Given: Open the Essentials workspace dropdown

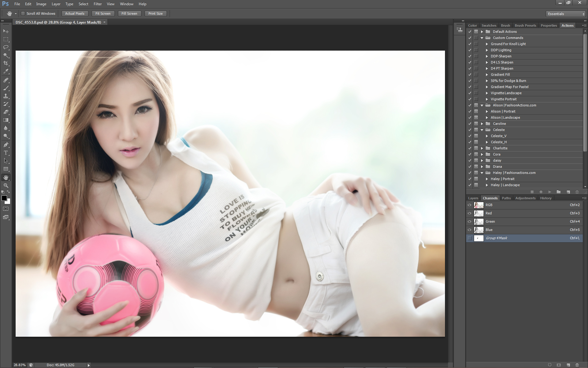Looking at the screenshot, I should tap(566, 14).
